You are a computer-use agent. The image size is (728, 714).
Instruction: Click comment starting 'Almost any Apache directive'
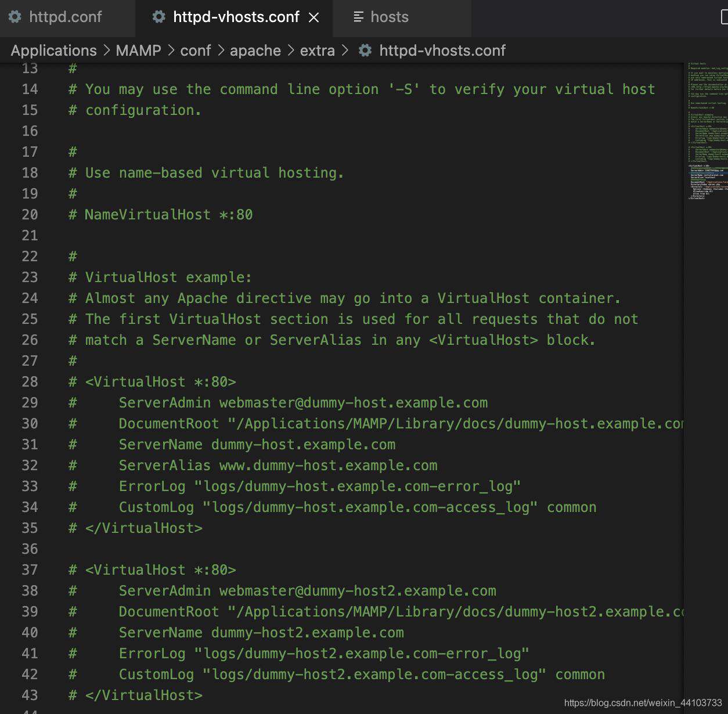tap(344, 298)
